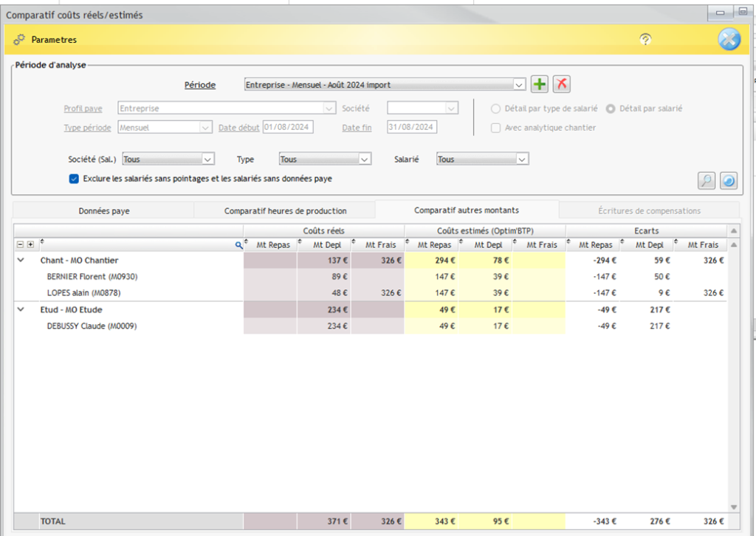756x536 pixels.
Task: Collapse the Chant - MO Chantier group
Action: tap(21, 260)
